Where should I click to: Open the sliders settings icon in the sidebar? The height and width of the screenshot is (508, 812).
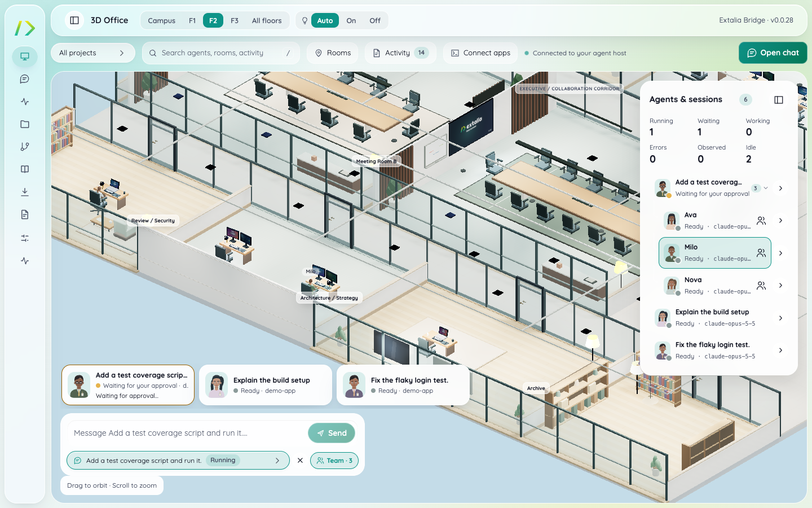point(25,238)
